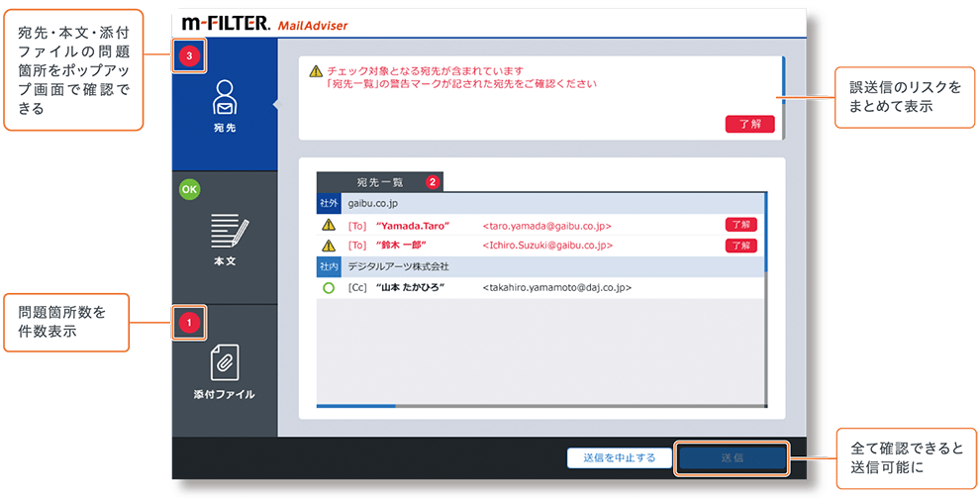
Task: Cancel sending with 送信を中止する
Action: tap(620, 457)
